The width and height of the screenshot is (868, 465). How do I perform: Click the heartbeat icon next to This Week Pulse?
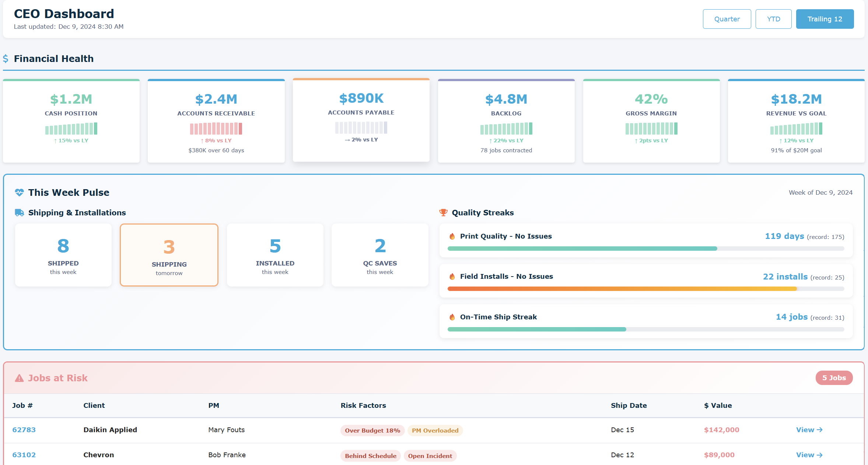19,192
